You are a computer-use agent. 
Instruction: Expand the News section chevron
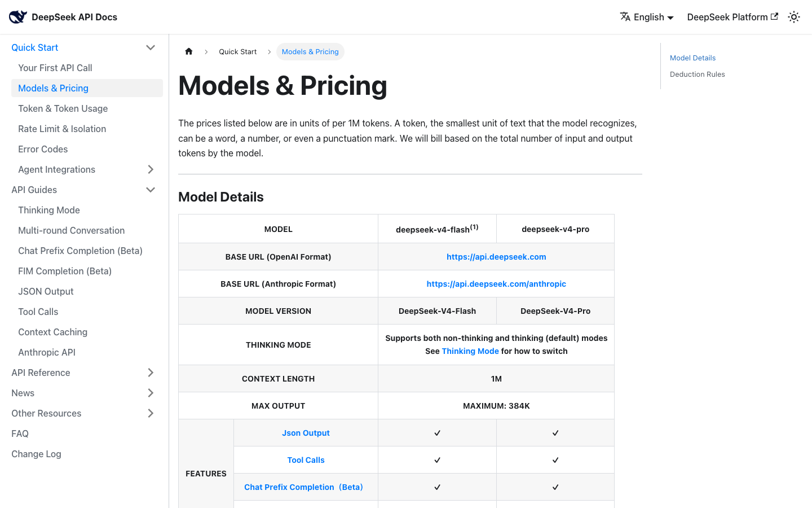[151, 393]
